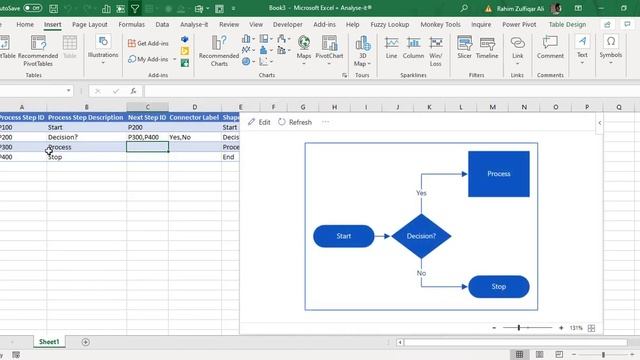Switch to Normal view in status bar
Screen dimensions: 640x360
pos(519,355)
